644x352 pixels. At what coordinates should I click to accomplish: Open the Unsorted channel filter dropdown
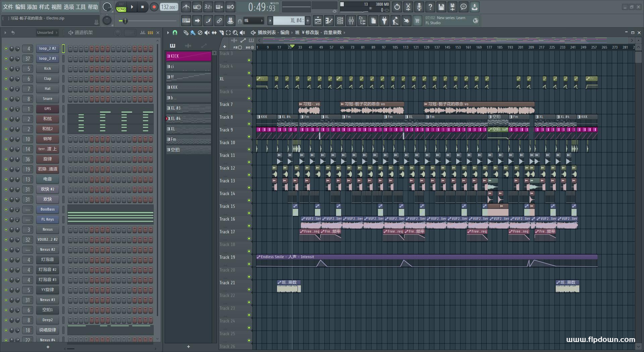pos(47,33)
